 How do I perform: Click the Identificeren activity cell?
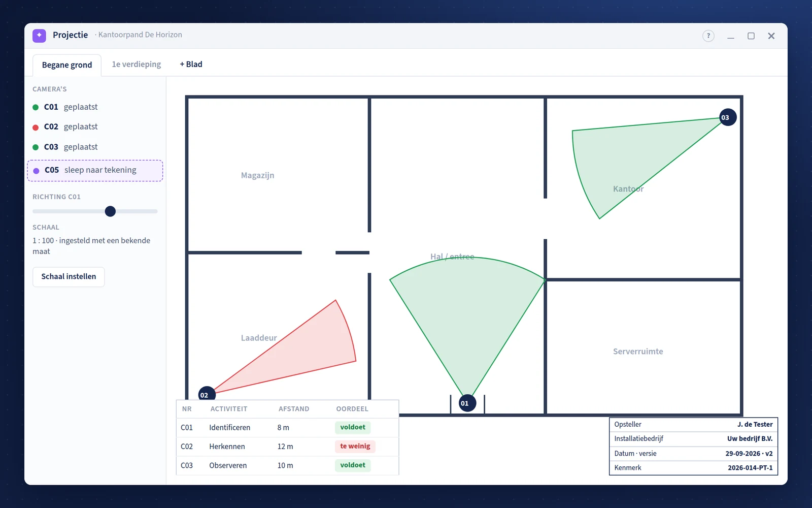click(230, 428)
